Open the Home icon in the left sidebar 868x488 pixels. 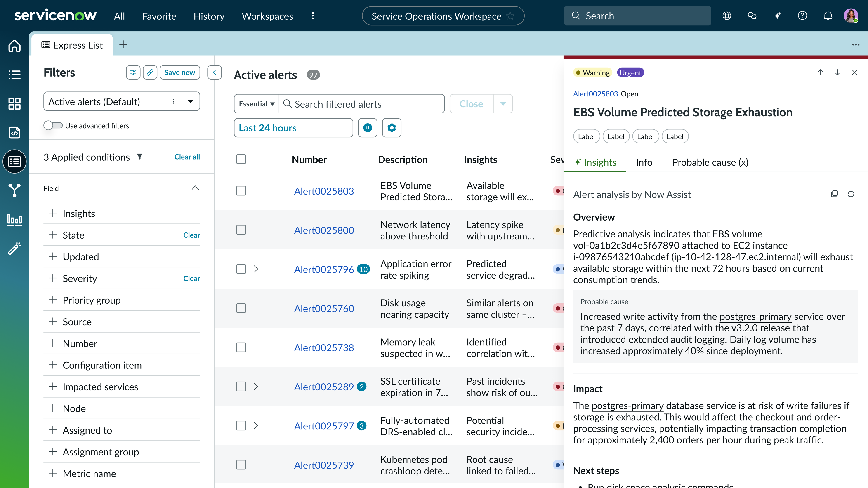[14, 46]
